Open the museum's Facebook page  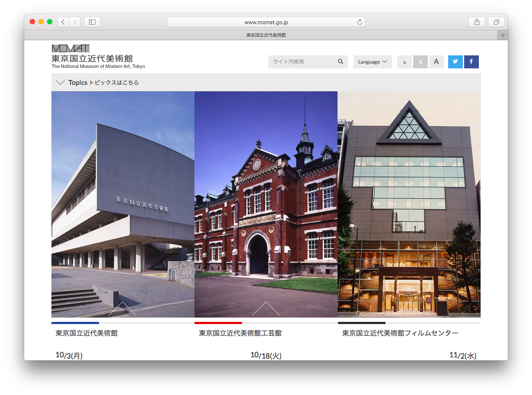[x=471, y=62]
